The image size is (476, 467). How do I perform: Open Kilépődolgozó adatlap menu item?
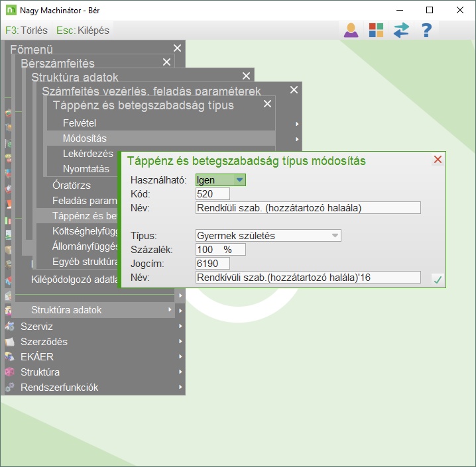pyautogui.click(x=75, y=280)
